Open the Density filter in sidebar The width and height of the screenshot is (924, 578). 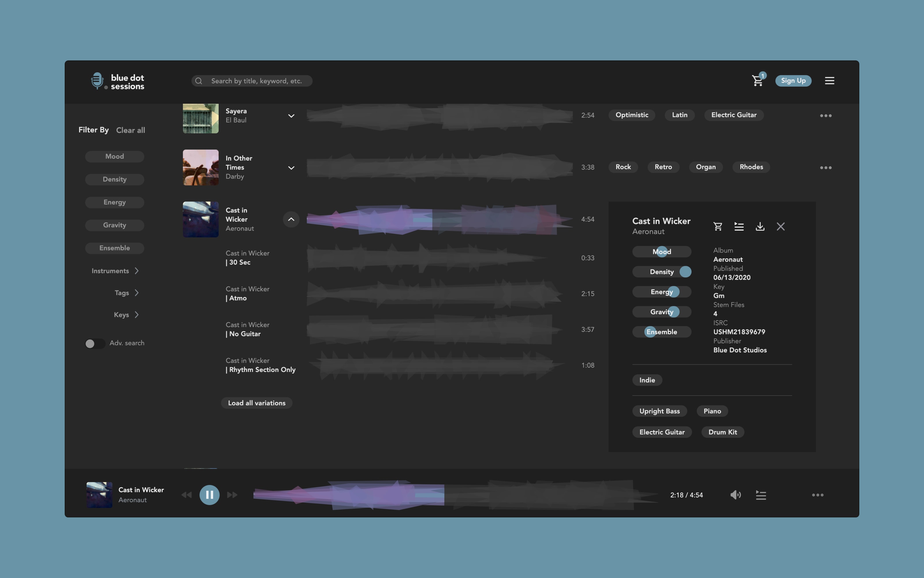[115, 179]
